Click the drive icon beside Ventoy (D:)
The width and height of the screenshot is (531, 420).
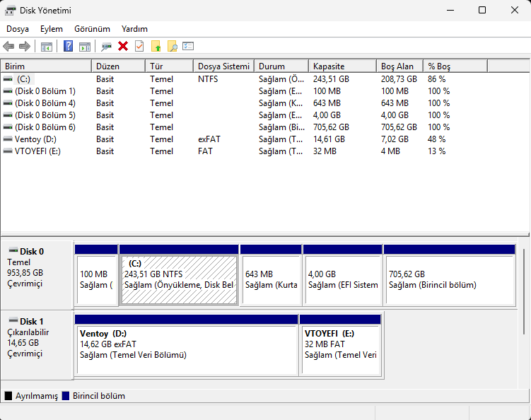click(x=8, y=139)
